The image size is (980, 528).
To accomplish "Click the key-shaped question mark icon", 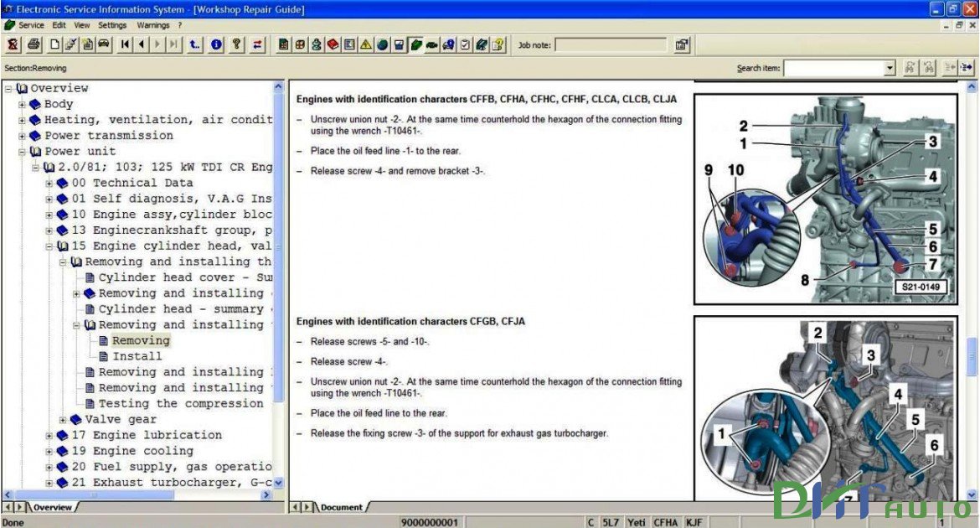I will pos(236,44).
